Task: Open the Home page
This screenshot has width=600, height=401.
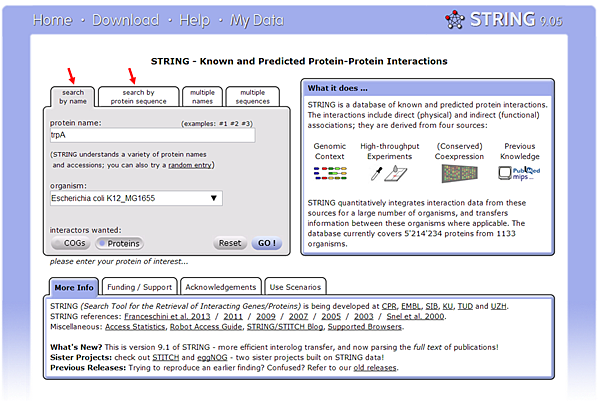Action: (x=52, y=20)
